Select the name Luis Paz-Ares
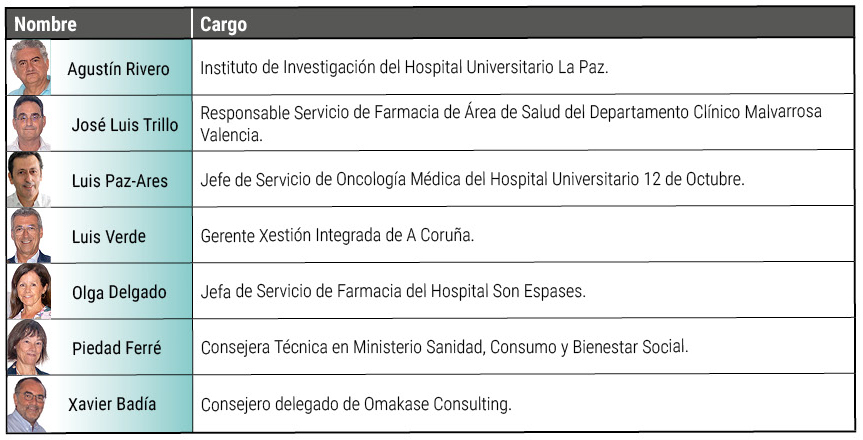 (x=120, y=181)
